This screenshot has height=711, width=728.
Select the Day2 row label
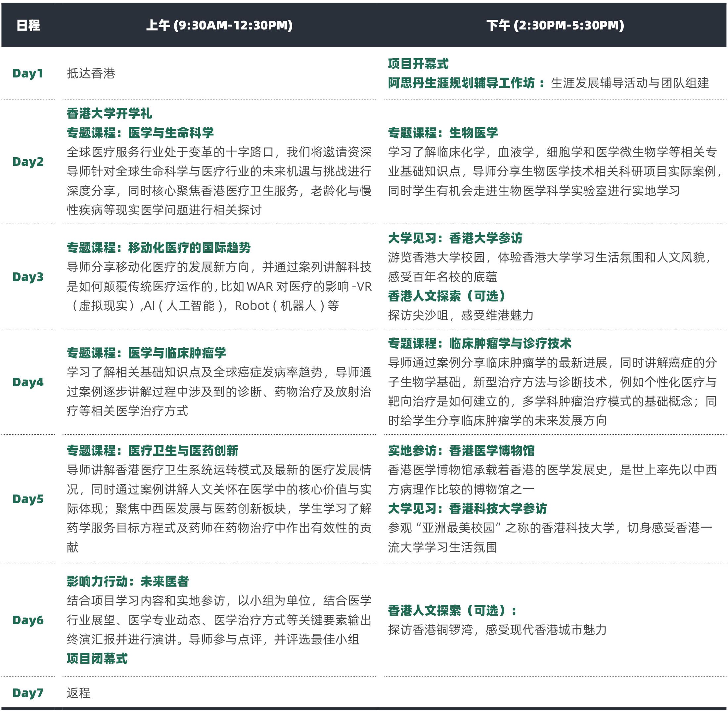[28, 162]
